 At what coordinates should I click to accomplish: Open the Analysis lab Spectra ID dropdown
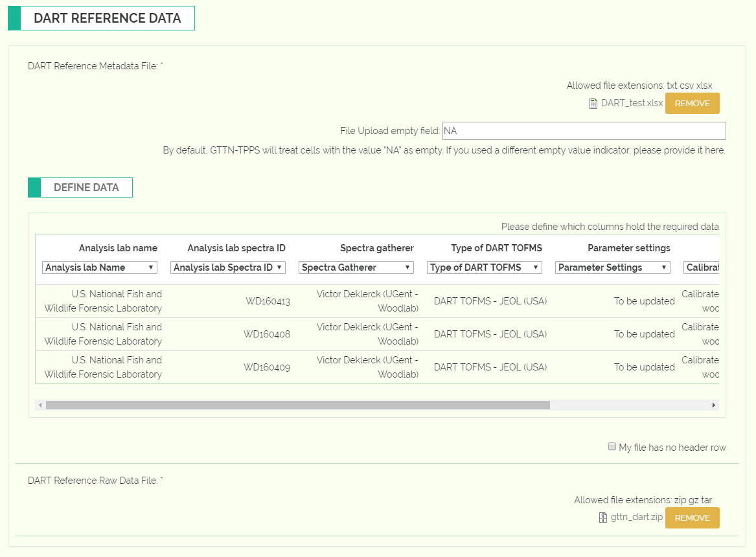click(228, 267)
